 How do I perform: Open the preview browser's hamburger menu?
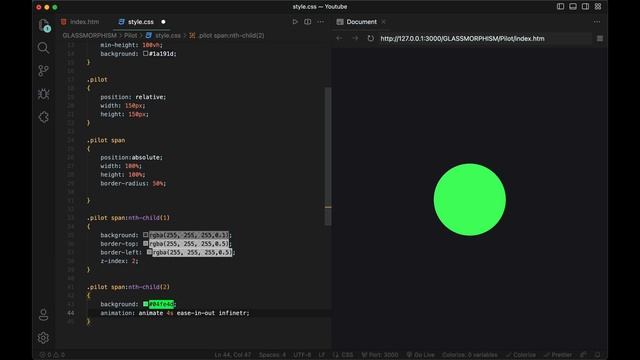[x=600, y=38]
